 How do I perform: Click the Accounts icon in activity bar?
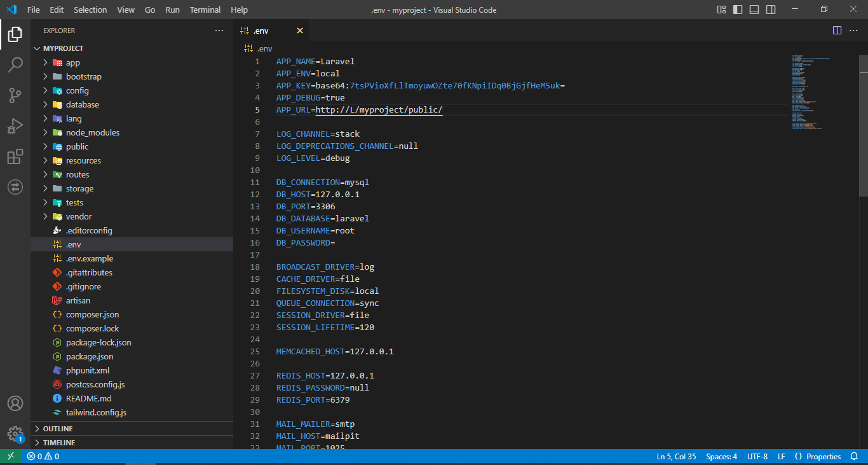(15, 403)
